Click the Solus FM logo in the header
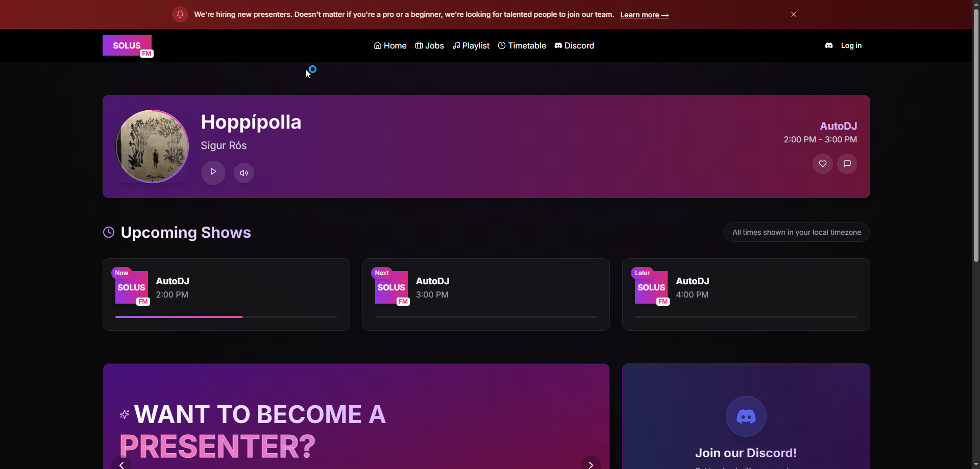Screen dimensions: 980x469 [128, 46]
